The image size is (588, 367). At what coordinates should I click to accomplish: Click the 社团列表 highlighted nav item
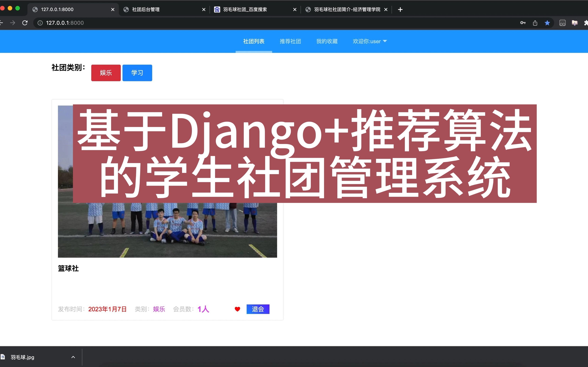click(254, 41)
